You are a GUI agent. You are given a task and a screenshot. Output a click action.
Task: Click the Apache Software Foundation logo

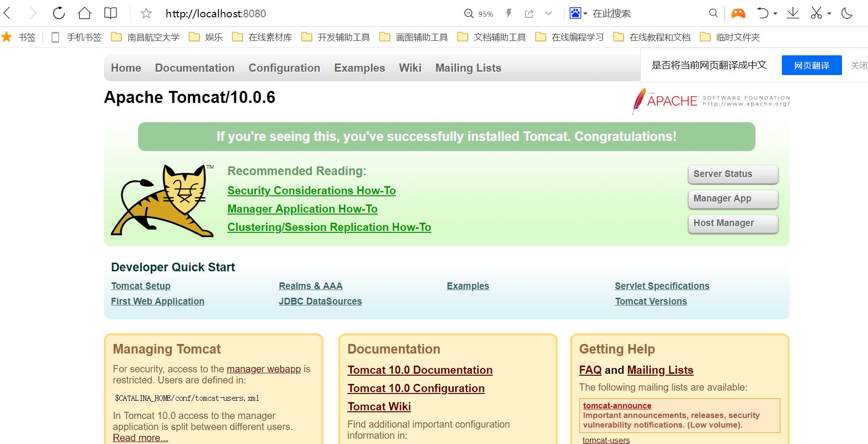click(x=711, y=101)
